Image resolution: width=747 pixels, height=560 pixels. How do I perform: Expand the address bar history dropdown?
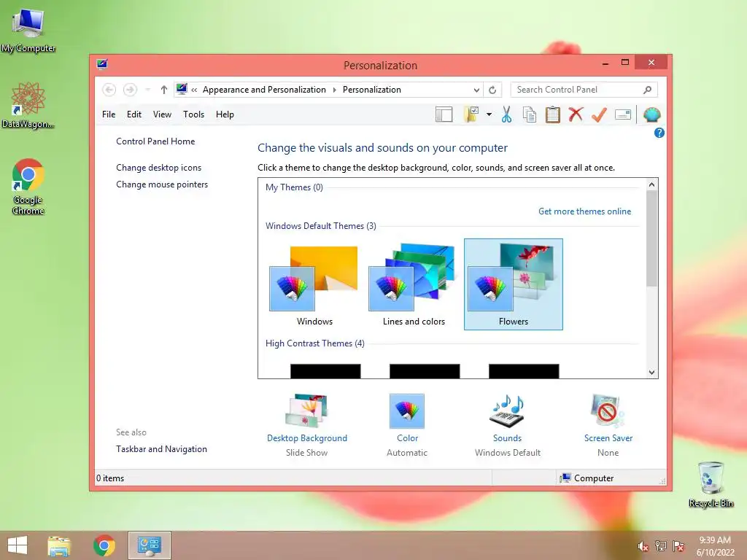click(476, 90)
